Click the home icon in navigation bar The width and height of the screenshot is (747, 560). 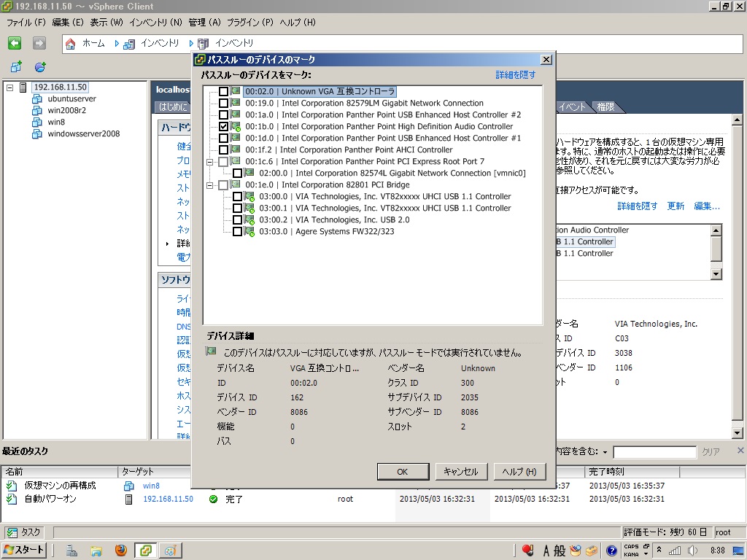71,44
